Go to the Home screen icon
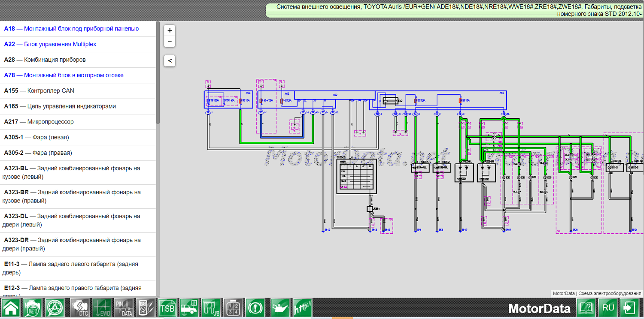The width and height of the screenshot is (644, 319). pos(11,308)
